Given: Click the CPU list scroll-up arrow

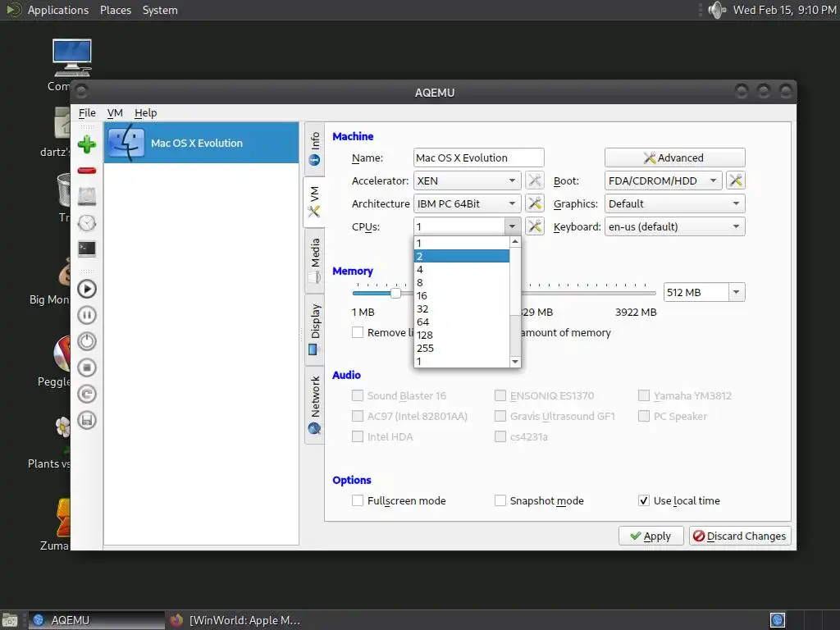Looking at the screenshot, I should [x=515, y=242].
